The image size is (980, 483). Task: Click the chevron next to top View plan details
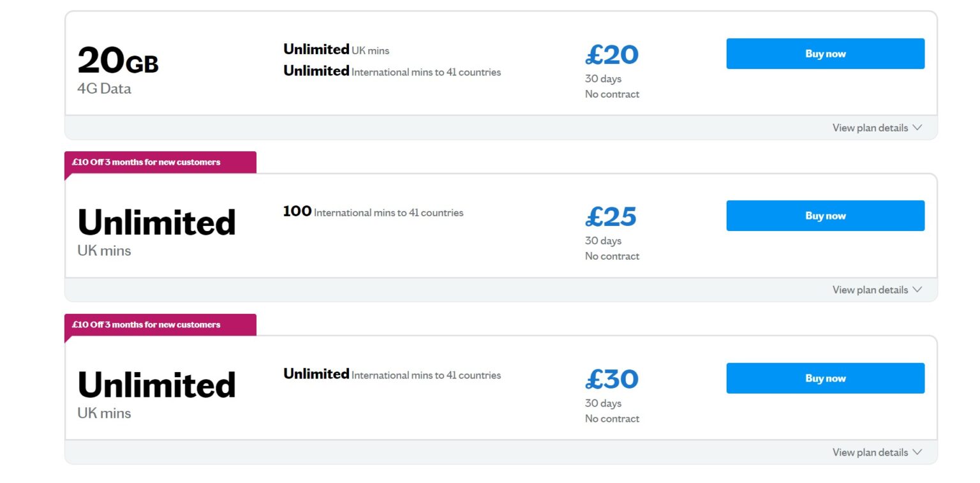[917, 128]
